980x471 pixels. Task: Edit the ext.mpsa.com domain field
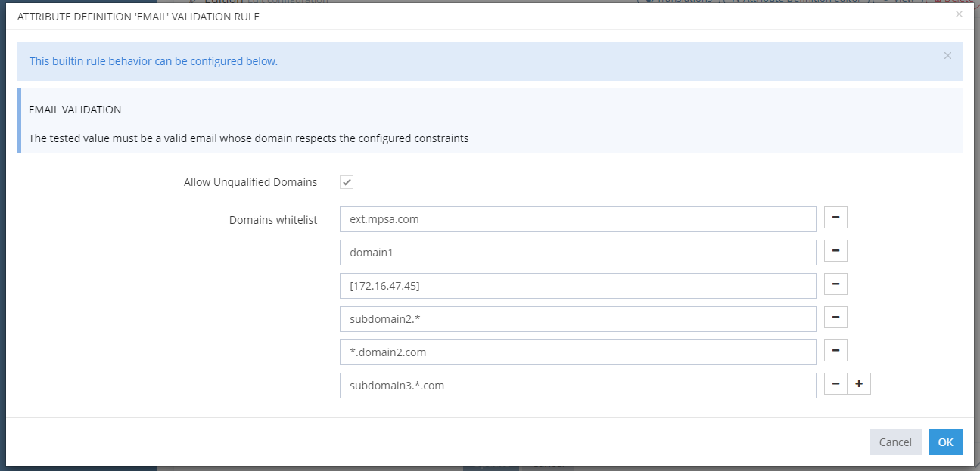tap(577, 219)
